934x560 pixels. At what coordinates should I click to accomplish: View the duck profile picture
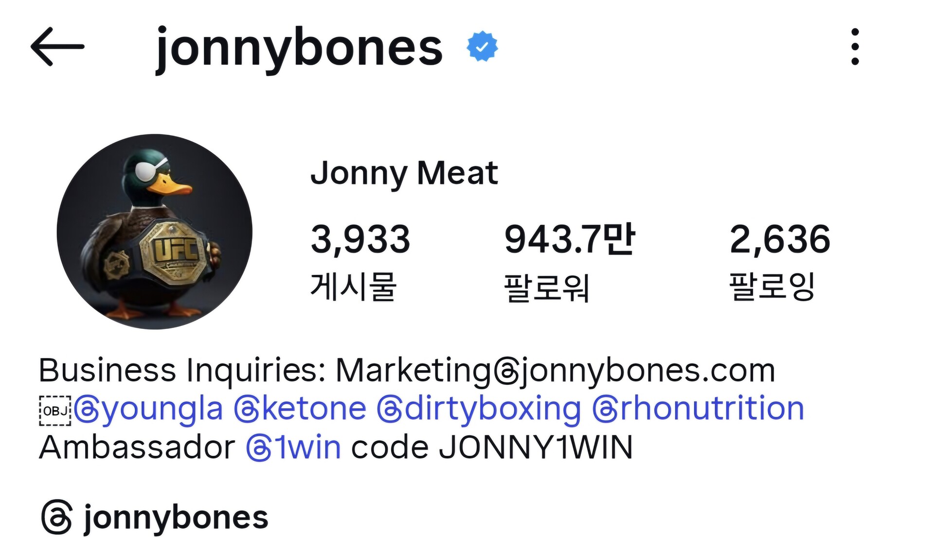coord(155,232)
